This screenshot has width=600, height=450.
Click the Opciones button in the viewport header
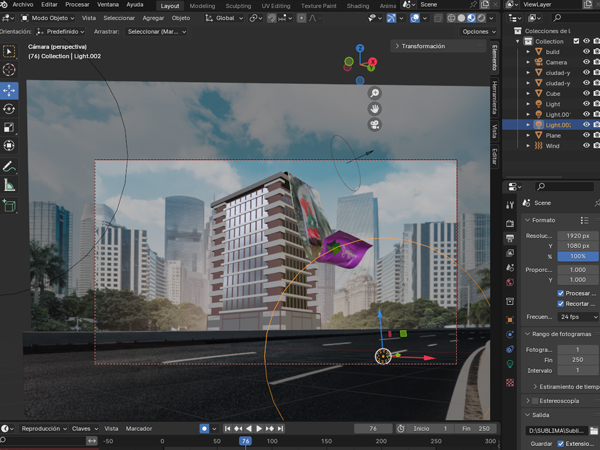click(476, 31)
